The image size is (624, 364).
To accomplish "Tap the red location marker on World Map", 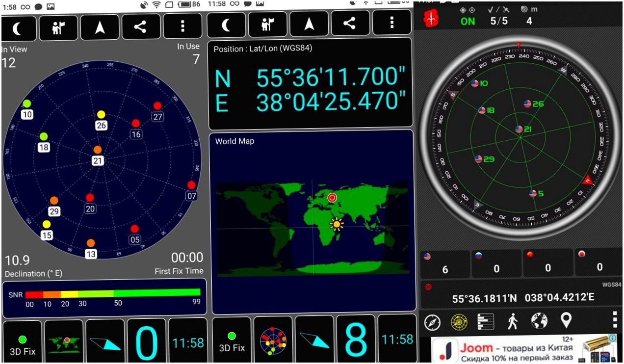I will coord(332,198).
